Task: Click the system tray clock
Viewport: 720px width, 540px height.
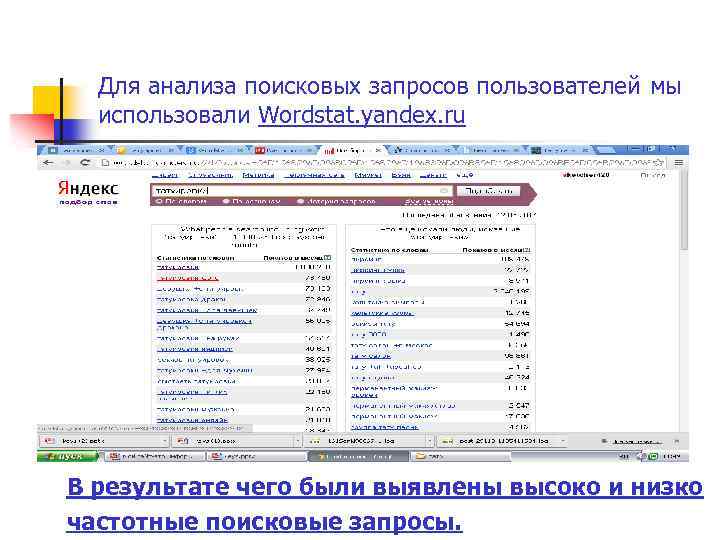Action: click(672, 456)
